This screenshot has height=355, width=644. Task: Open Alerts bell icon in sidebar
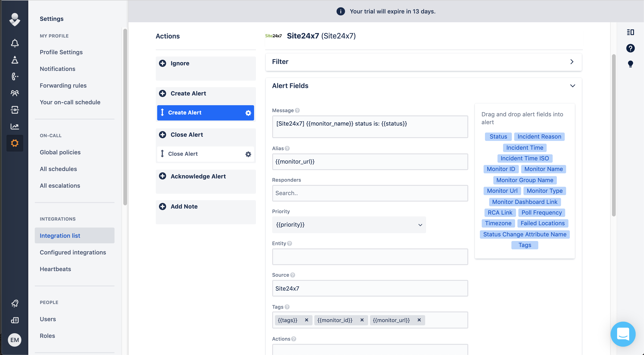pos(15,43)
